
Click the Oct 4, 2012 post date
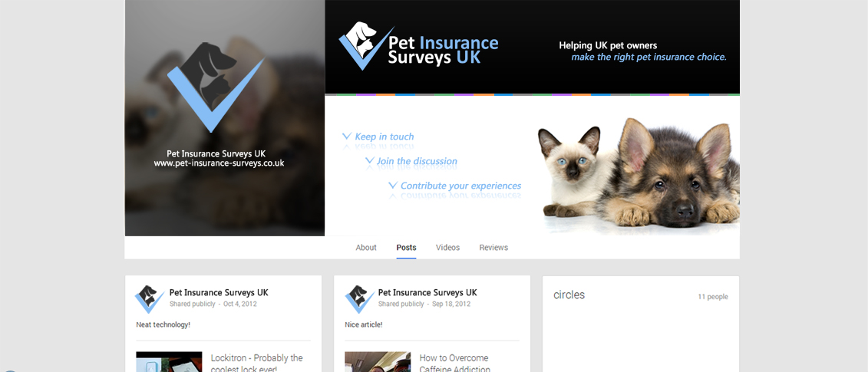[x=240, y=304]
